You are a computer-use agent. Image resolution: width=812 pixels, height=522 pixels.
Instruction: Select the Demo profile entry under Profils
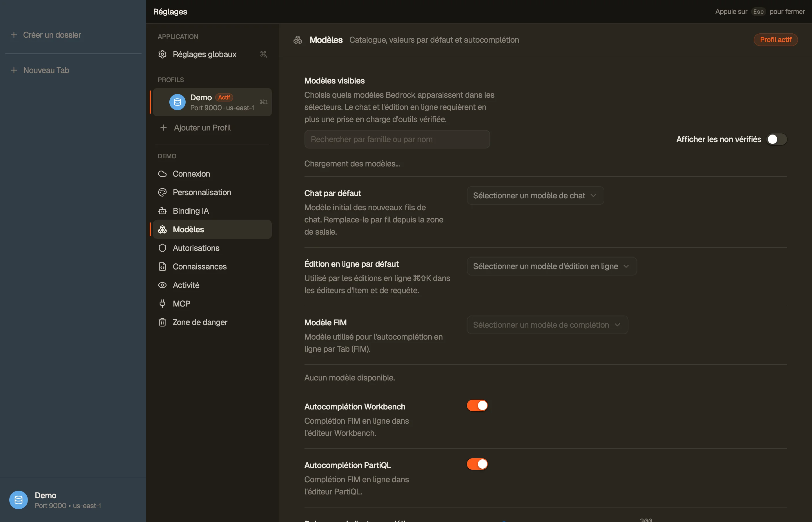(213, 102)
